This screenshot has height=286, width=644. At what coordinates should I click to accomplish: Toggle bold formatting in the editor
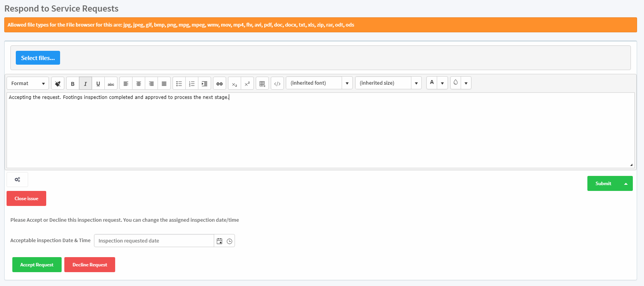pos(72,84)
